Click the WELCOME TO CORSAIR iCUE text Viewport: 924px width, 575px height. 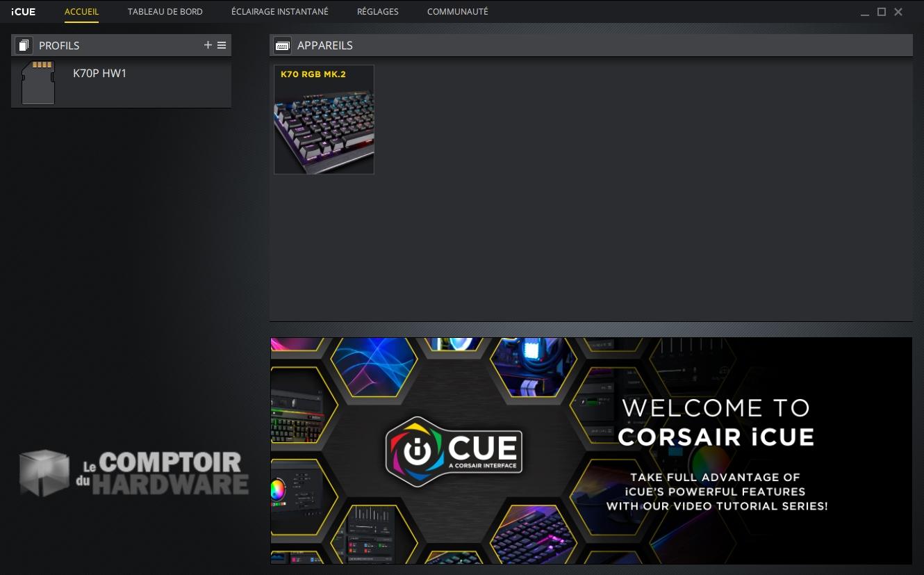click(x=717, y=422)
